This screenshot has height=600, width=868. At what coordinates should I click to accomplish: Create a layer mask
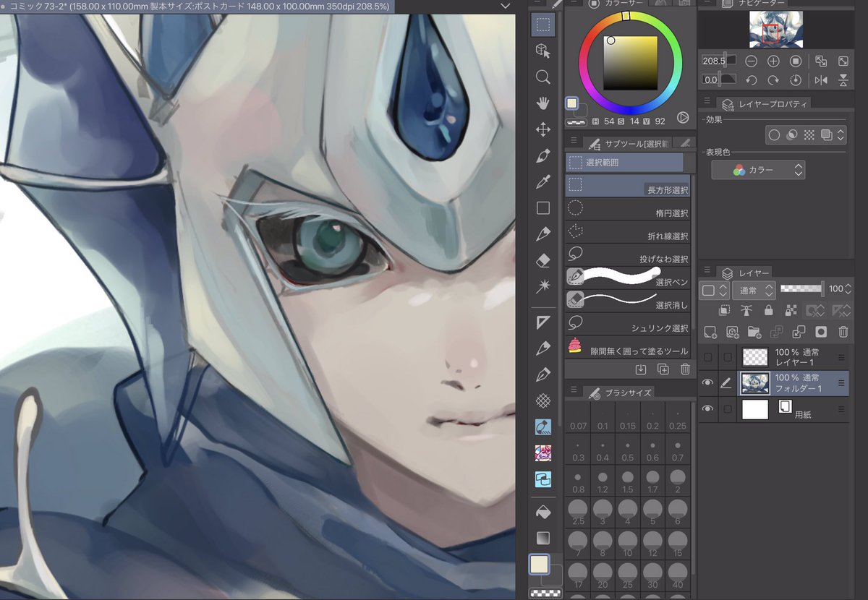point(821,332)
